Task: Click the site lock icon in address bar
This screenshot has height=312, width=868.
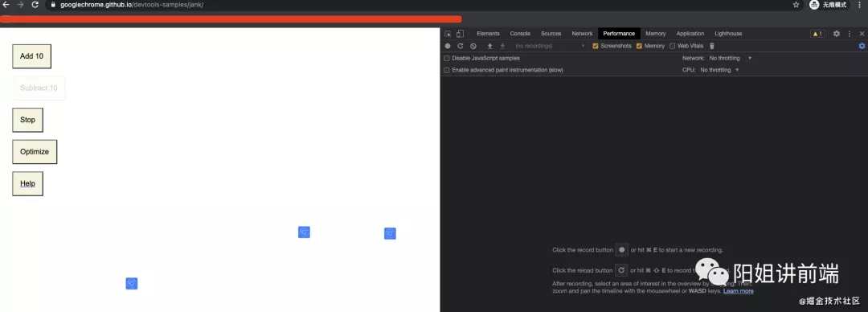Action: pos(52,5)
